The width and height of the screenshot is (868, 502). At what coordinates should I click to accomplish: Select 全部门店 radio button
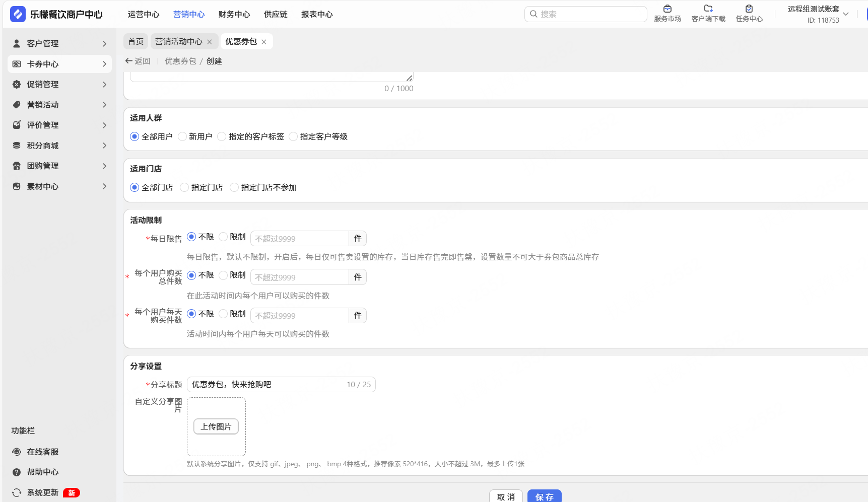[x=135, y=187]
